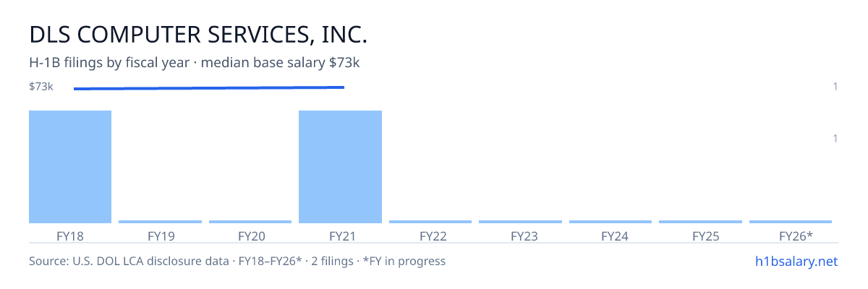Viewport: 868px width, 289px height.
Task: Select the FY21 filings bar
Action: coord(340,167)
